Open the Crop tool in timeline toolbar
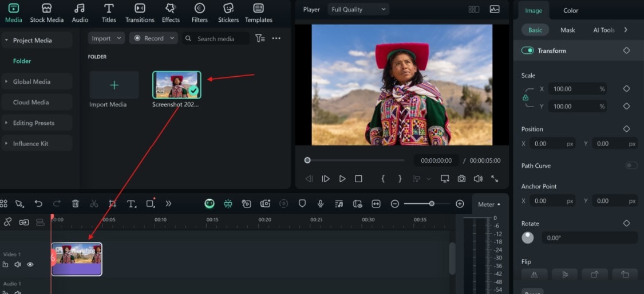 pos(113,203)
